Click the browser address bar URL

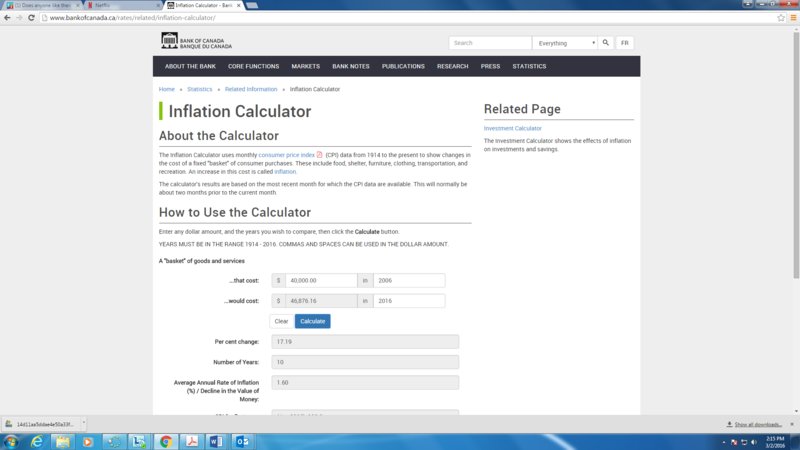pyautogui.click(x=133, y=17)
